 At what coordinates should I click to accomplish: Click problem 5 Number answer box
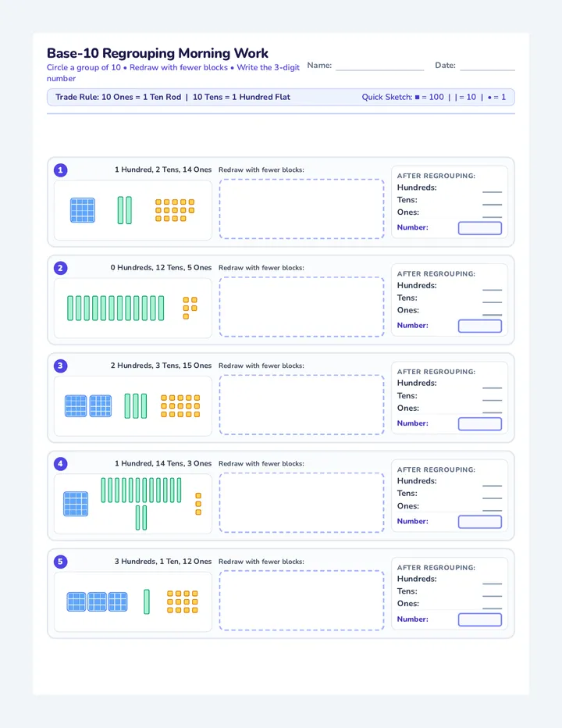coord(480,620)
